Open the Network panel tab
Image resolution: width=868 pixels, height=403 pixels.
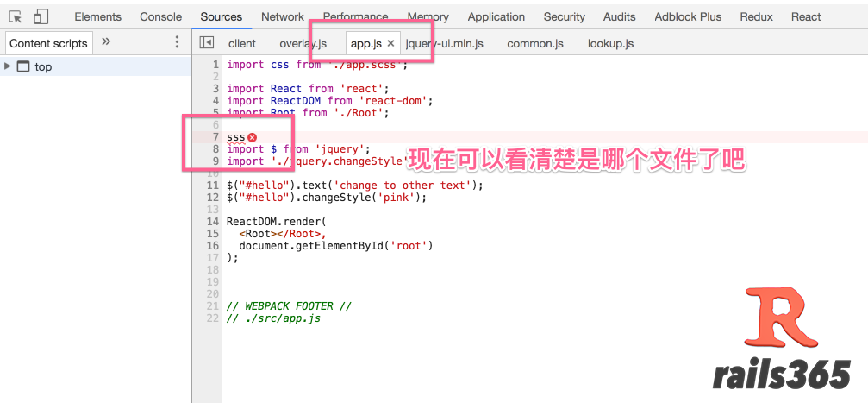[283, 16]
